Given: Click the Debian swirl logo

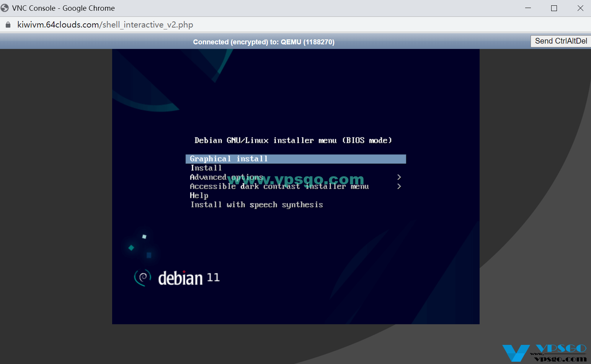Looking at the screenshot, I should (x=143, y=278).
